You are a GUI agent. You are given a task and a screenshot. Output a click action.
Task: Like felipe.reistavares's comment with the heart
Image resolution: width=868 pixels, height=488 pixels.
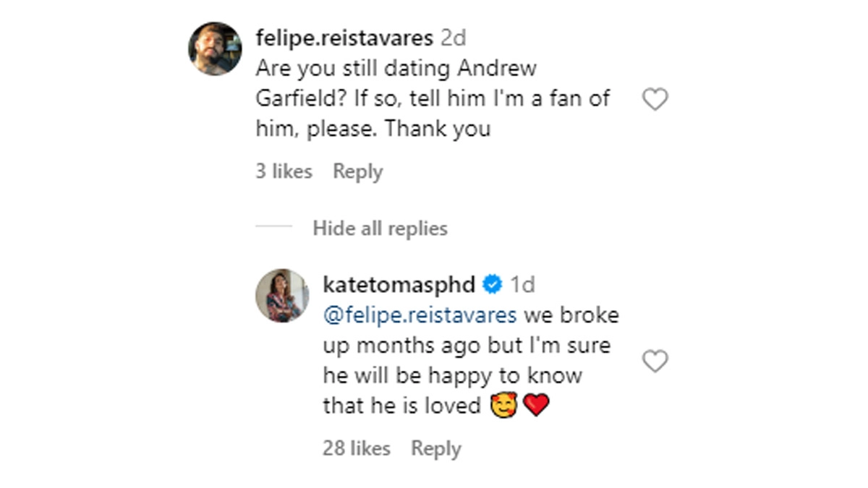pyautogui.click(x=655, y=99)
